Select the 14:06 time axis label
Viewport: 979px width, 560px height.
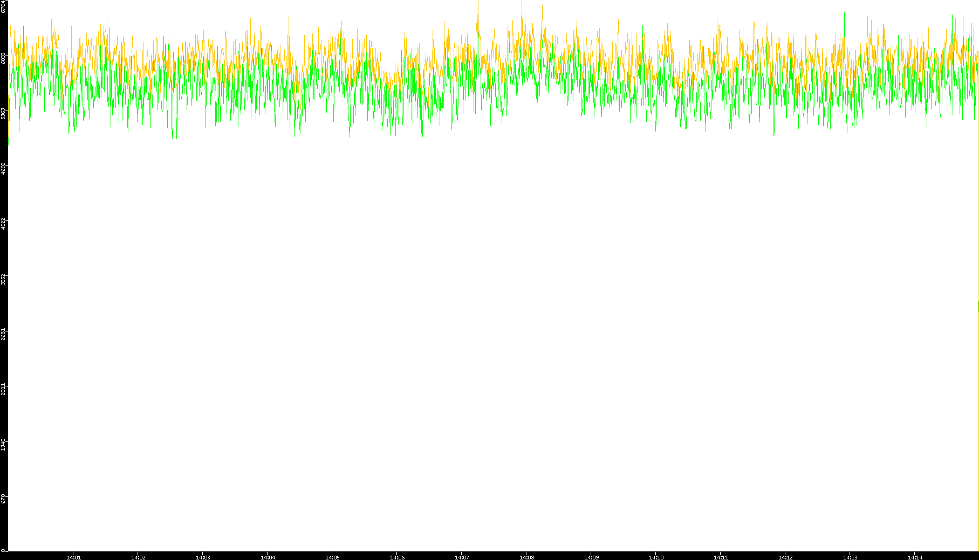point(397,557)
